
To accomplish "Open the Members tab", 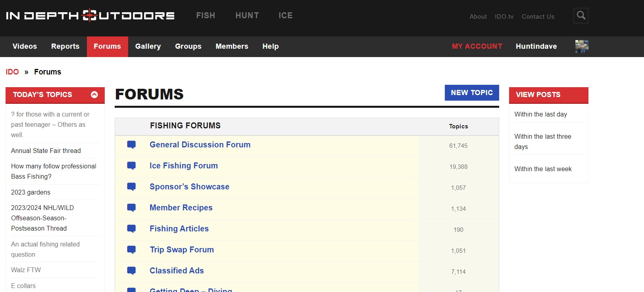I will (x=232, y=46).
